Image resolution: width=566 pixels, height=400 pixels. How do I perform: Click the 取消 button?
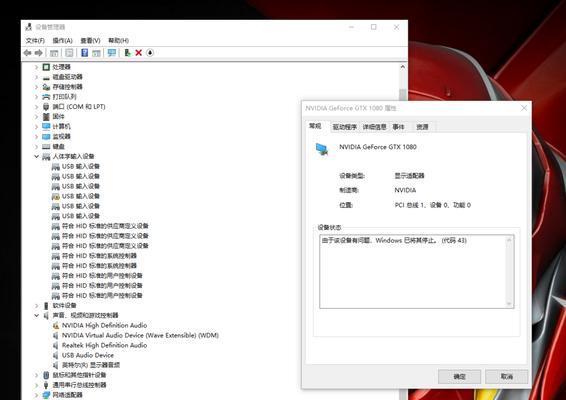click(506, 377)
